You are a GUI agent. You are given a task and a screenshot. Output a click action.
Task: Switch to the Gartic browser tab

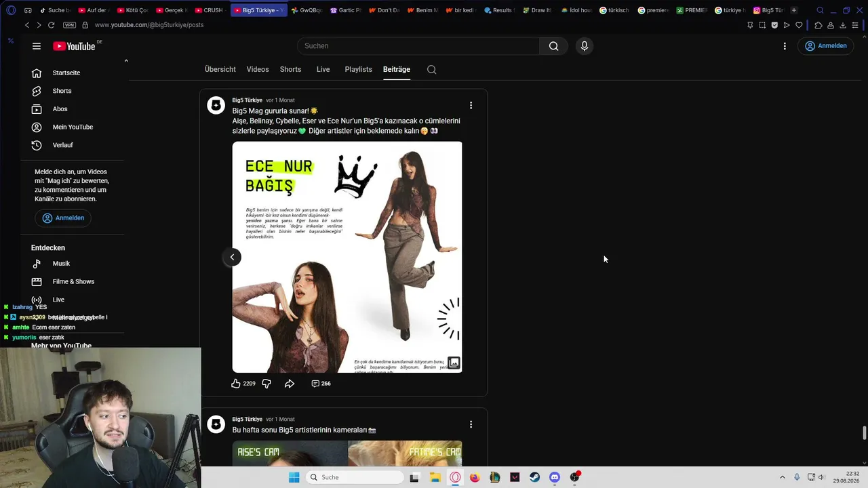[x=347, y=10]
